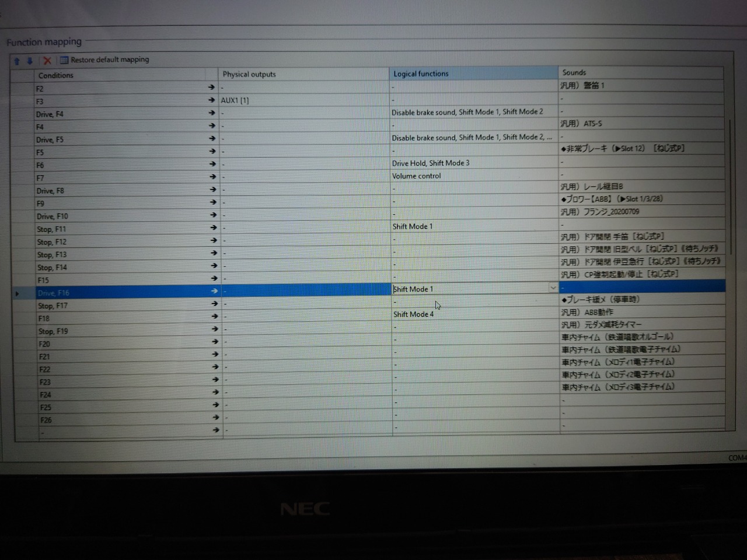Click the Conditions column header

coord(120,75)
